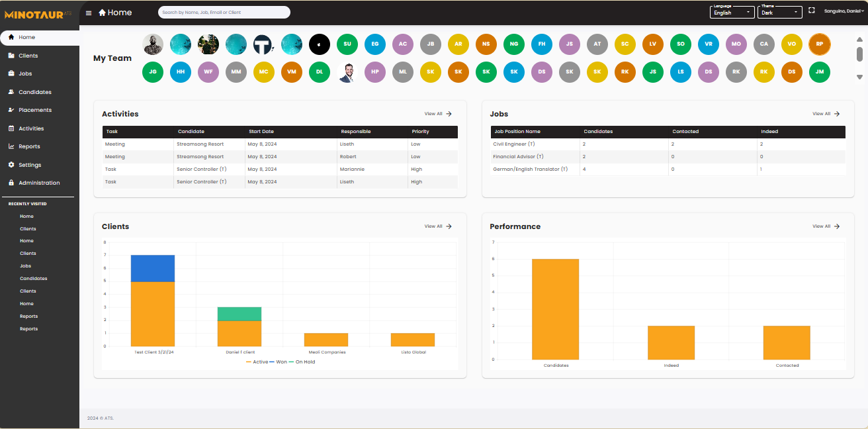The height and width of the screenshot is (429, 868).
Task: Toggle the Won series in the Clients legend
Action: coord(281,361)
